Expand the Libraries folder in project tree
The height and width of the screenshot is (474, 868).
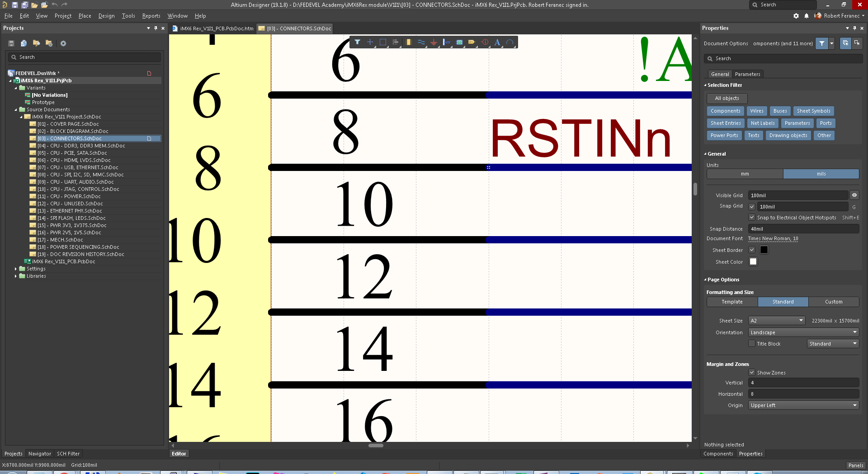pos(16,276)
